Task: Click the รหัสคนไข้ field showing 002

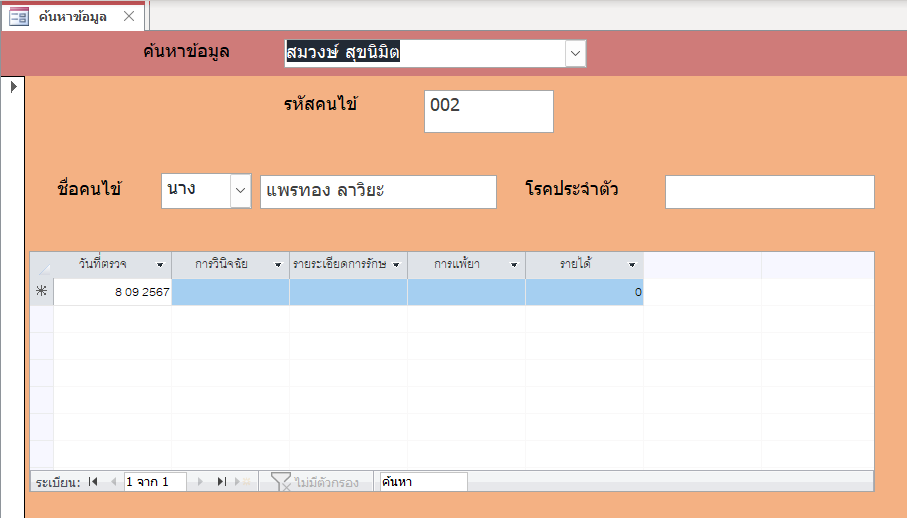Action: [x=488, y=111]
